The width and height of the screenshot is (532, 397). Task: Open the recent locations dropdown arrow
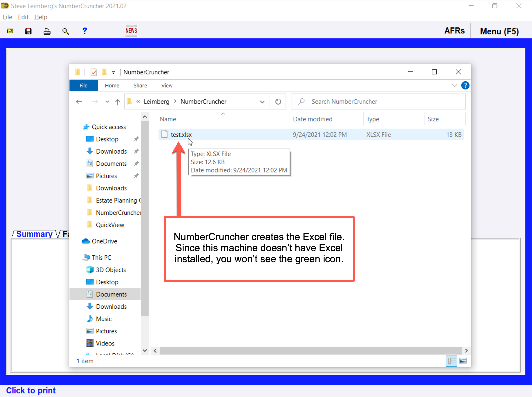point(107,102)
